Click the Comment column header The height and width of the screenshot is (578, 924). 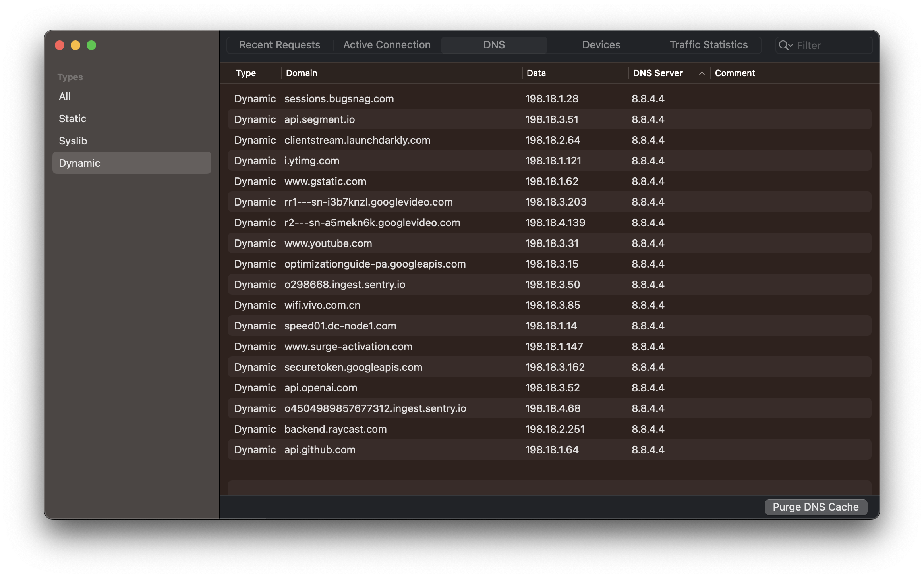[x=735, y=73]
